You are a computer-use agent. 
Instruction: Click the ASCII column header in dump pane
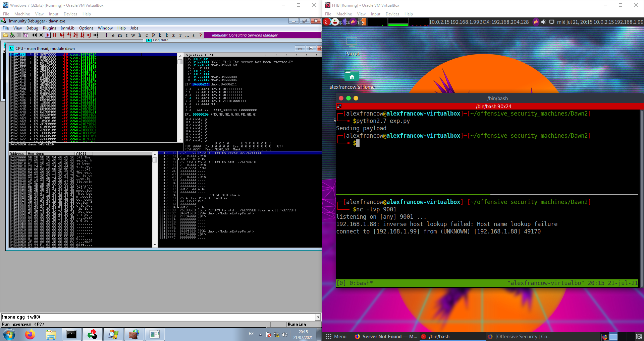pos(84,153)
